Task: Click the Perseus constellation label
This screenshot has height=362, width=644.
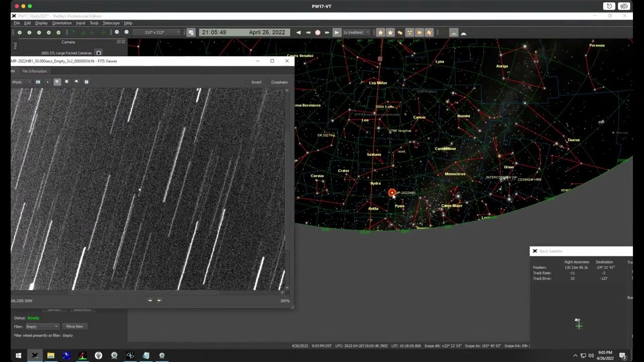Action: pyautogui.click(x=597, y=45)
